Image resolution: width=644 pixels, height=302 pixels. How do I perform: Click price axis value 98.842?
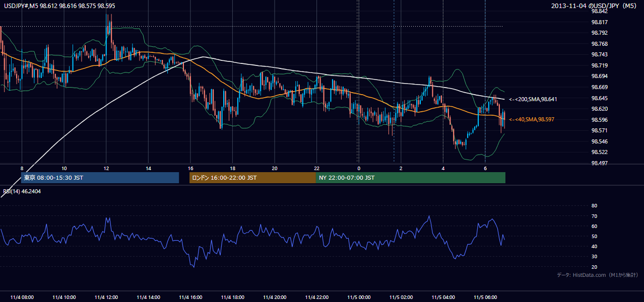[599, 11]
